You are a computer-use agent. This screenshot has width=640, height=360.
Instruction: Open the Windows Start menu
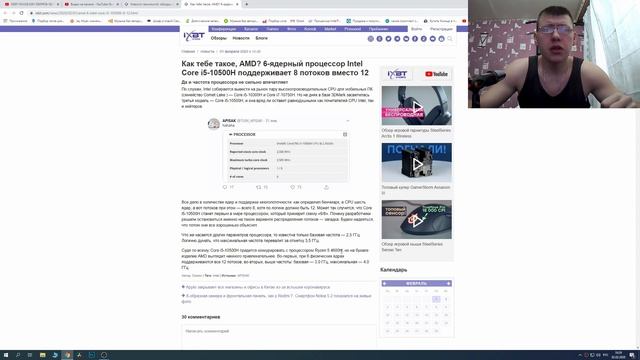6,355
